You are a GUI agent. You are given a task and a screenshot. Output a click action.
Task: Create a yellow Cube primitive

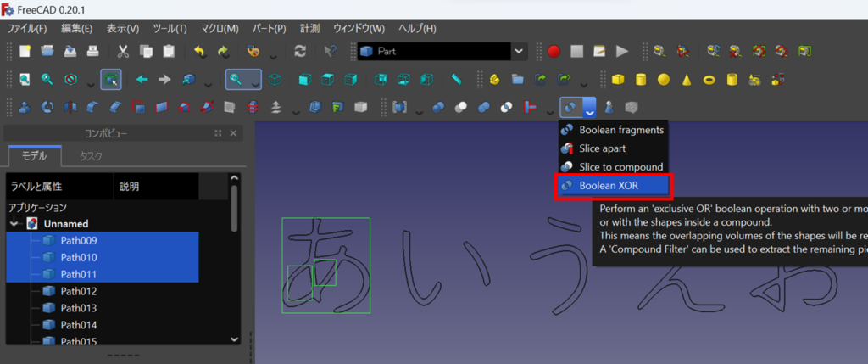(x=618, y=79)
